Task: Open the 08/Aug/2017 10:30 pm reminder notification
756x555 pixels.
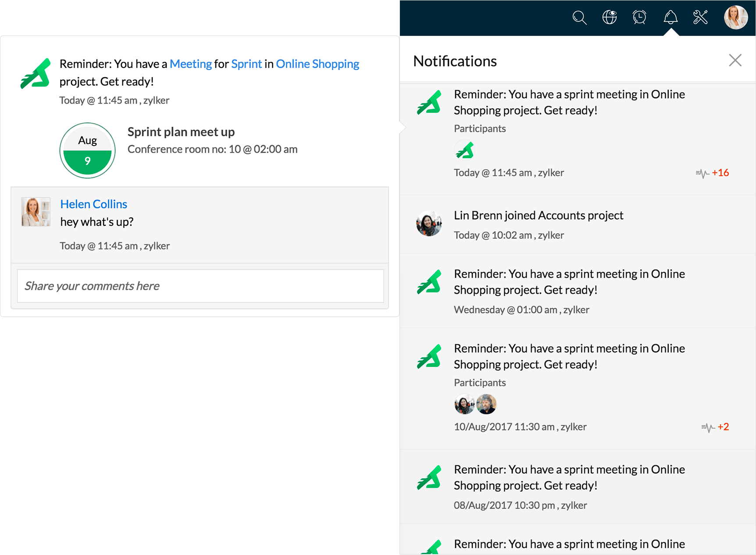Action: pyautogui.click(x=578, y=487)
